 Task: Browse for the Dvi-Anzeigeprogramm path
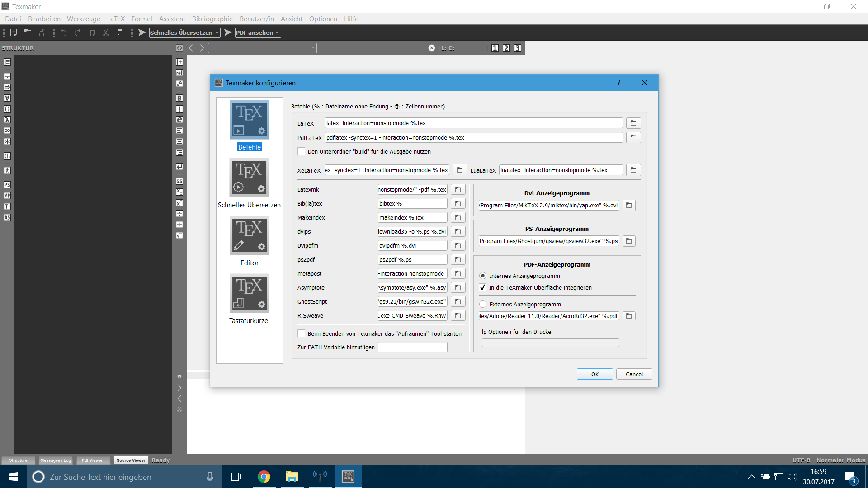click(629, 205)
